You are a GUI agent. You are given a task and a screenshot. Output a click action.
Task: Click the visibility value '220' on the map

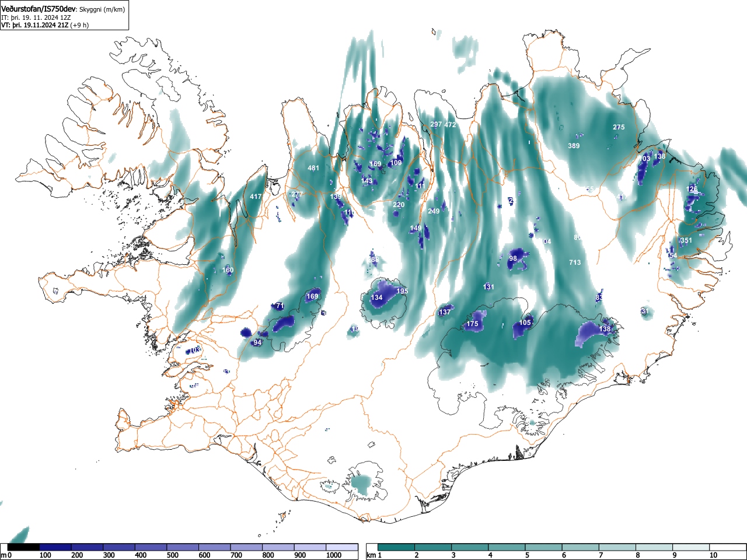(x=399, y=205)
